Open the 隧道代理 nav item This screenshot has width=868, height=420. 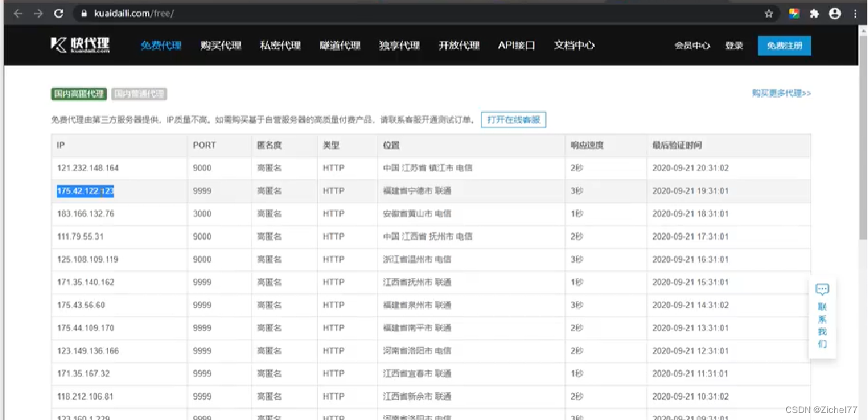tap(340, 46)
